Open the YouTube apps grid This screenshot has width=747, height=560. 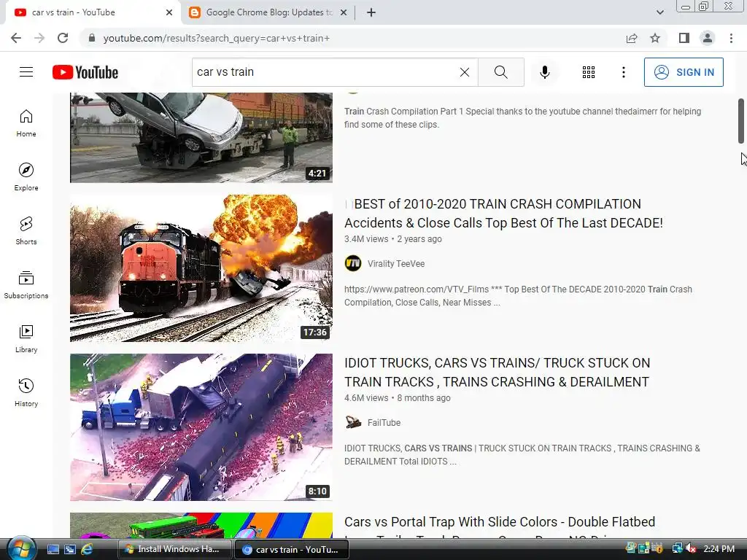(x=589, y=72)
